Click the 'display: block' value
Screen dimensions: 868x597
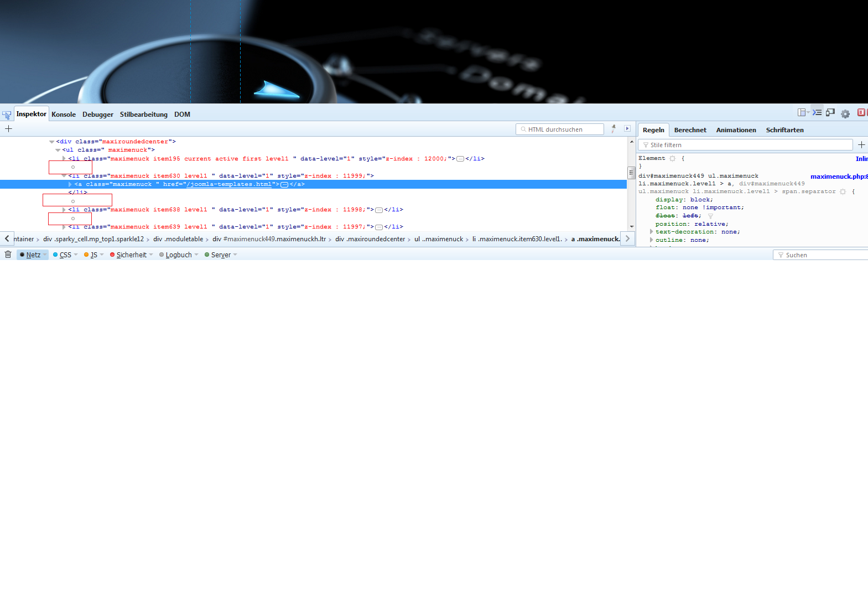pyautogui.click(x=700, y=200)
